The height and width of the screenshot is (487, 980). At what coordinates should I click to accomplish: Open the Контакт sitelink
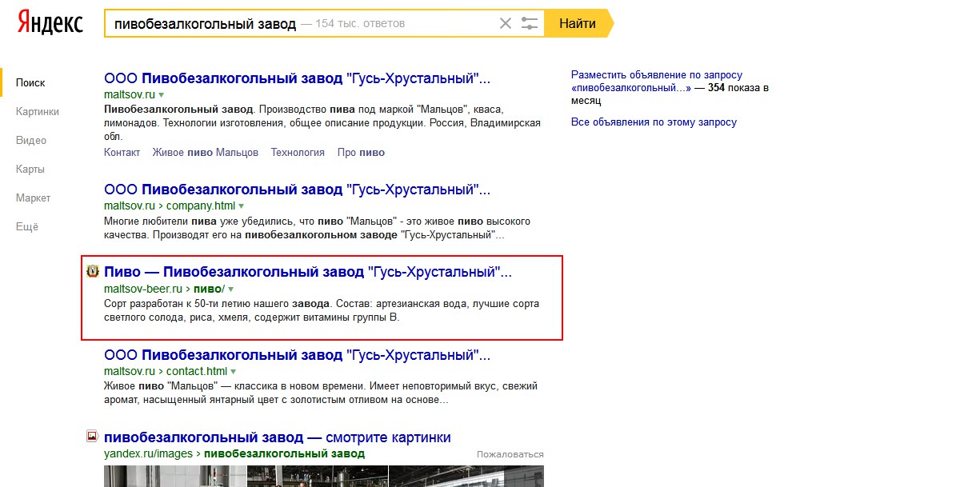tap(122, 152)
